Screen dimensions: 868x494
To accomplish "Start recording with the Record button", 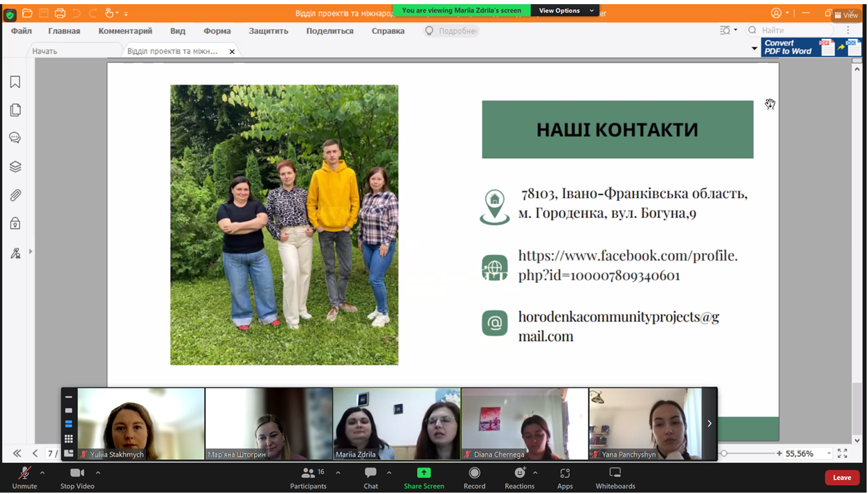I will coord(474,477).
